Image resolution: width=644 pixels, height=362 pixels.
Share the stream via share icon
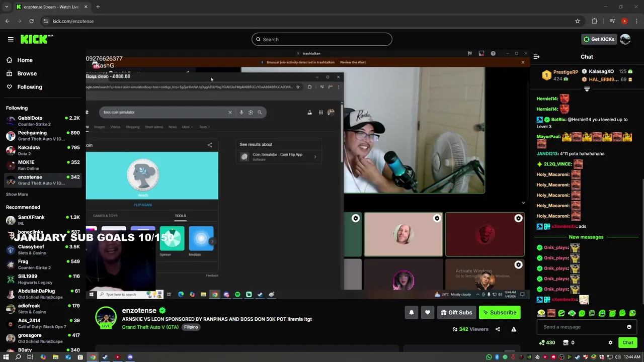[498, 329]
